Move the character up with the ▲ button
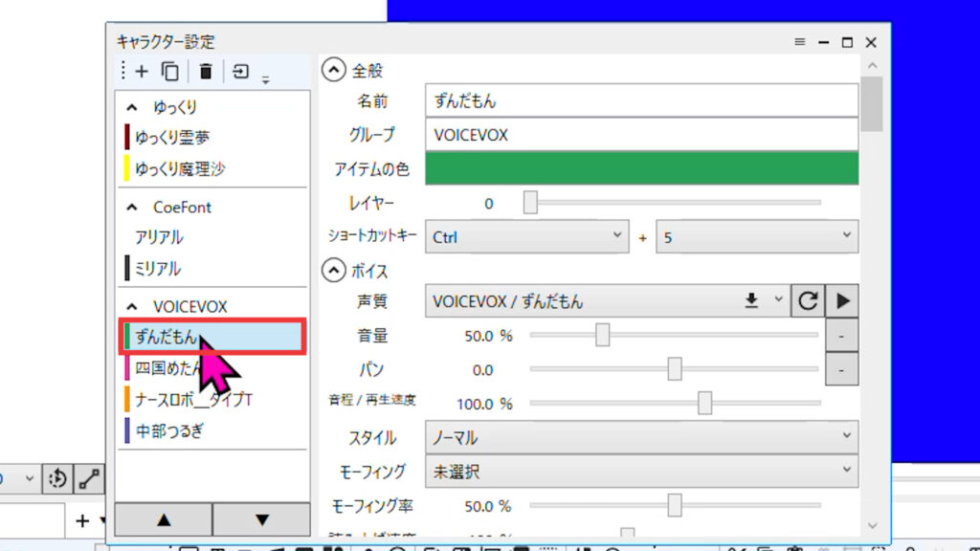Image resolution: width=980 pixels, height=551 pixels. [x=163, y=519]
